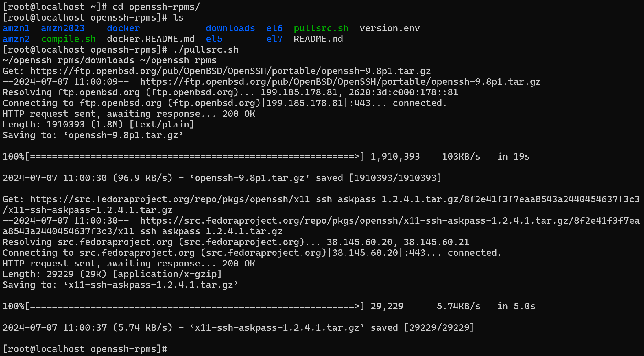
Task: Select the blue docker directory entry
Action: [x=123, y=28]
